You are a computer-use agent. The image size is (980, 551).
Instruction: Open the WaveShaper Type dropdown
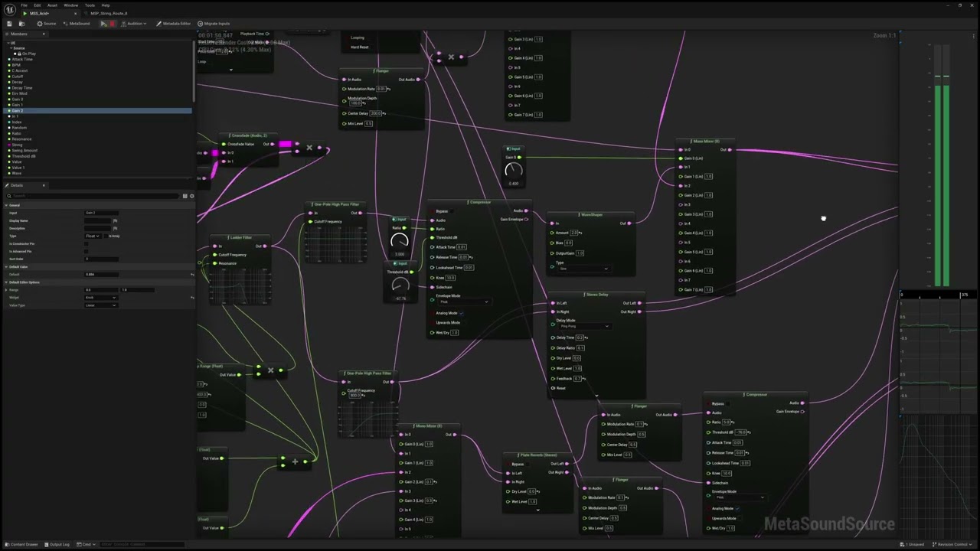(584, 269)
